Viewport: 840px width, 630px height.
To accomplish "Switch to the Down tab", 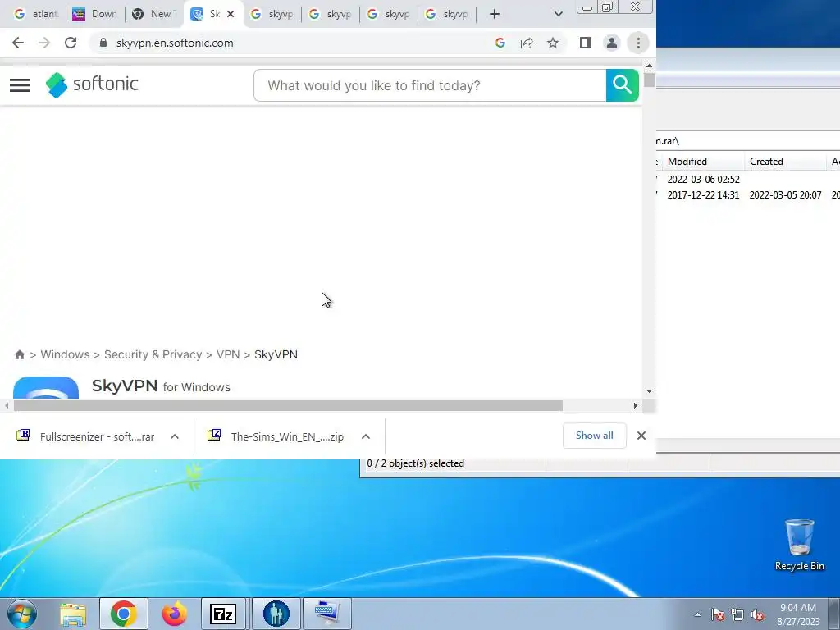I will click(95, 14).
